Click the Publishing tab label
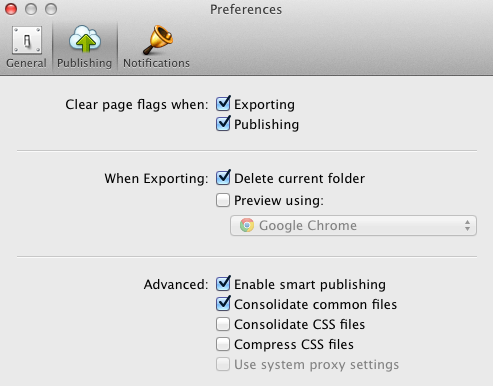493x386 pixels. tap(84, 63)
